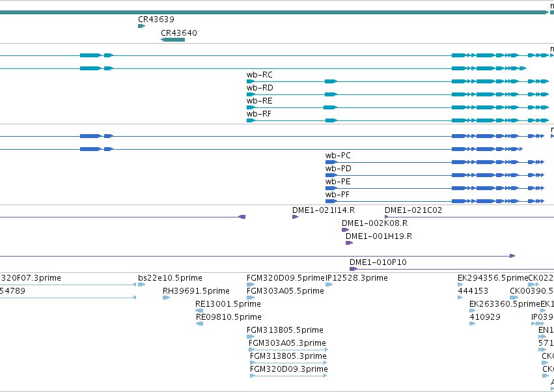Viewport: 554px width, 392px height.
Task: Select the purple glyph under DME1-021I14.R
Action: (x=295, y=217)
